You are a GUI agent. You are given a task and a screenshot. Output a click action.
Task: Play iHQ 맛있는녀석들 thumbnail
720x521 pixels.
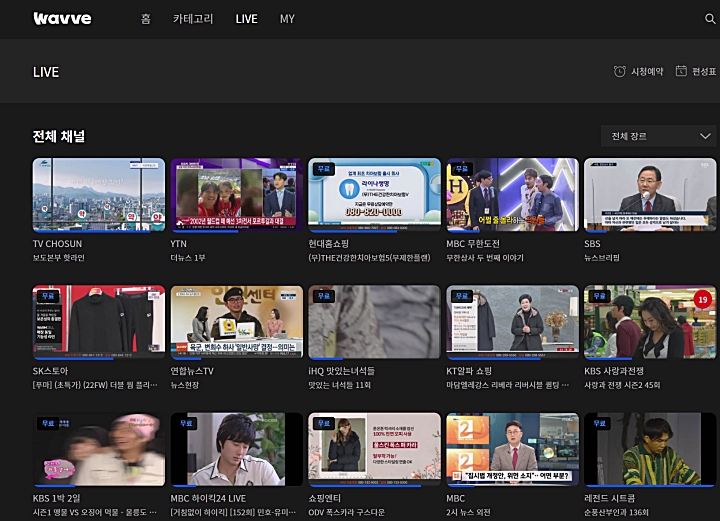pos(374,322)
